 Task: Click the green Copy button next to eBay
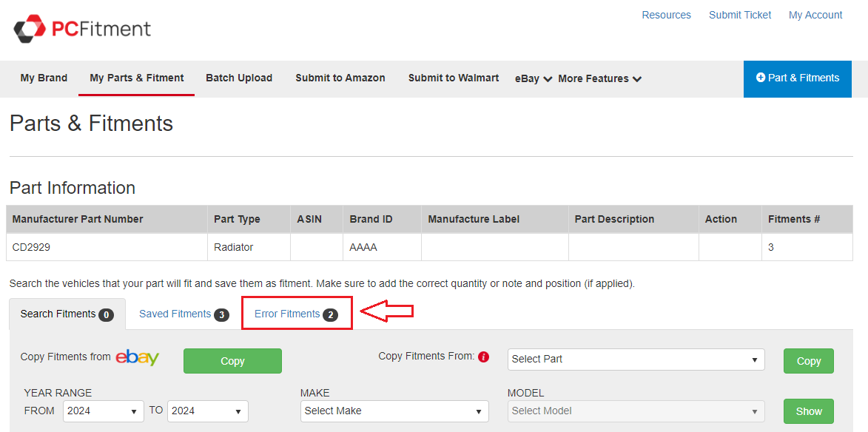(x=232, y=361)
